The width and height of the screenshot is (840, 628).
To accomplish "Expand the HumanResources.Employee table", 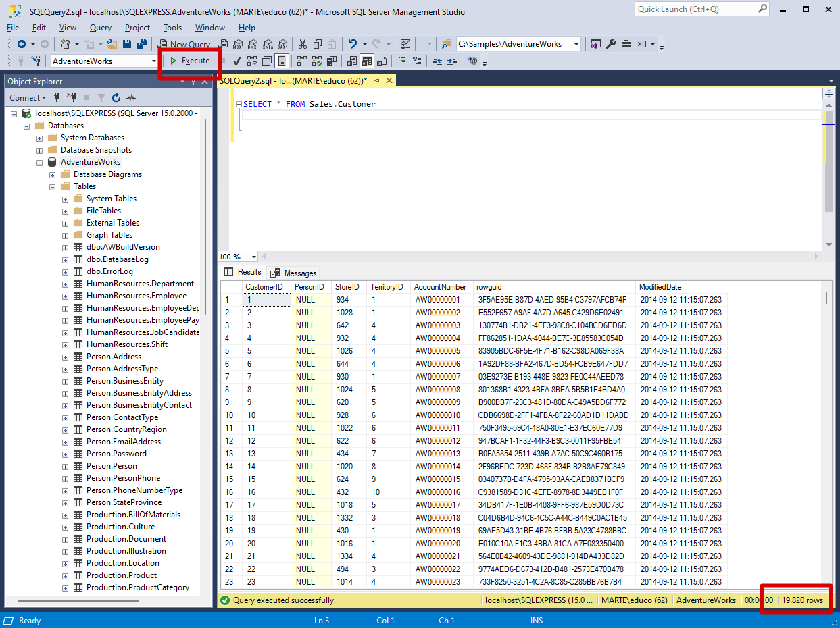I will 66,296.
